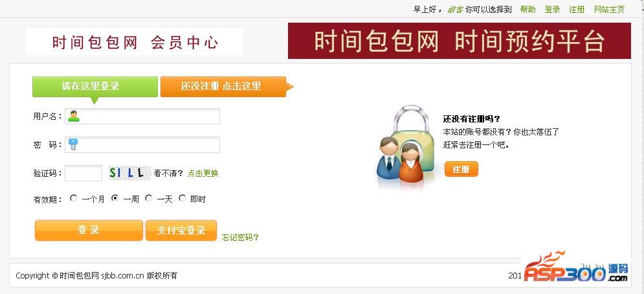The image size is (644, 294).
Task: Click the orange 注册 button
Action: 461,169
